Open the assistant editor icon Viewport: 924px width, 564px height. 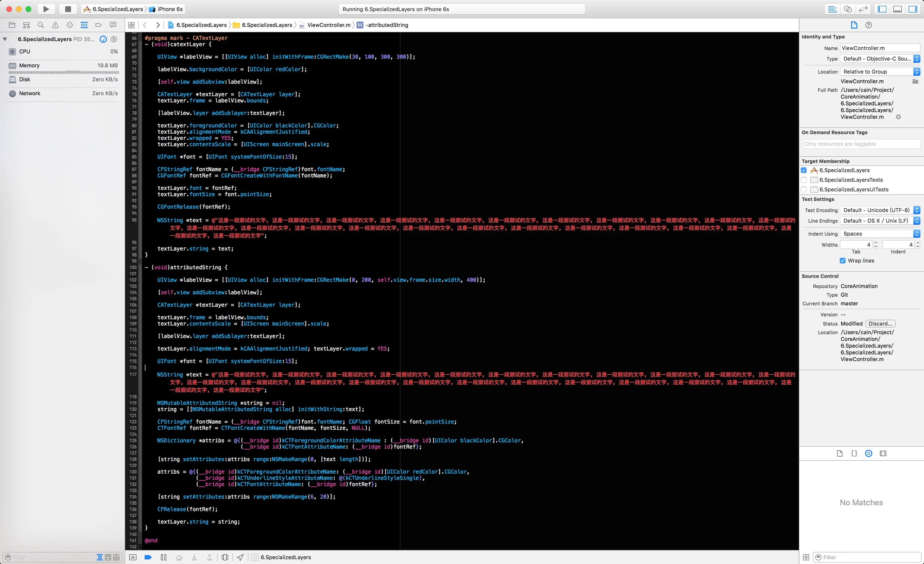[848, 9]
